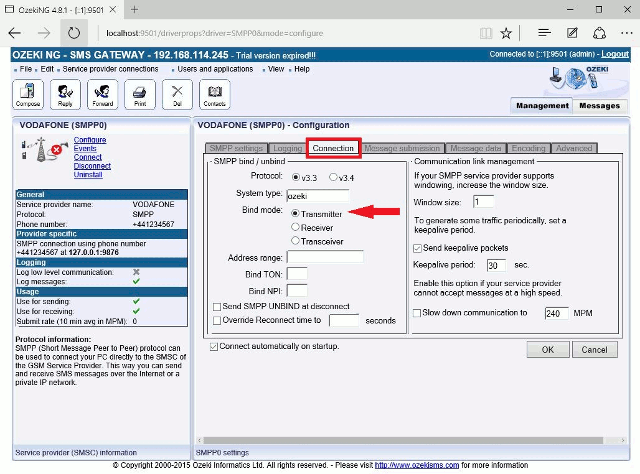Select Receiver bind mode
The image size is (640, 474).
296,227
